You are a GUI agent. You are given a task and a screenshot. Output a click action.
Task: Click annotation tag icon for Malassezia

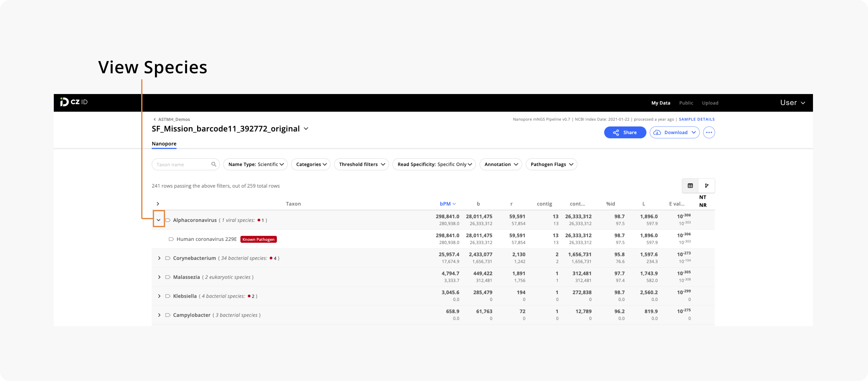click(x=168, y=277)
